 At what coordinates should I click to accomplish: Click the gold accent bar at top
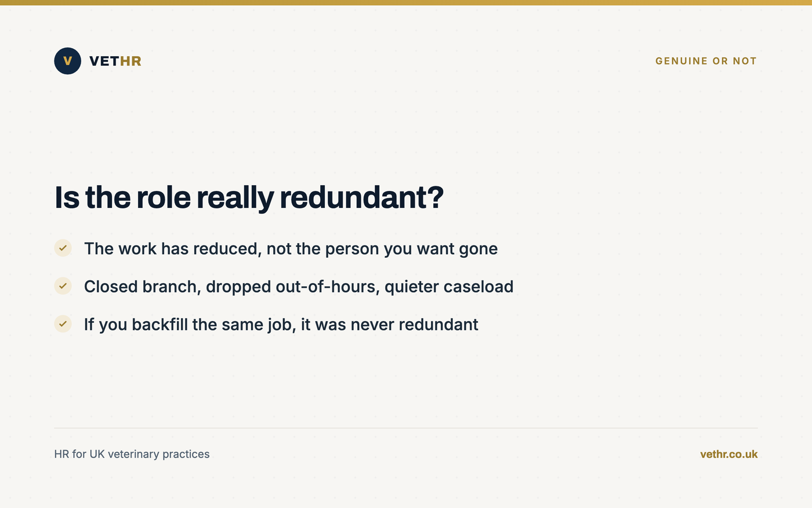pos(406,2)
